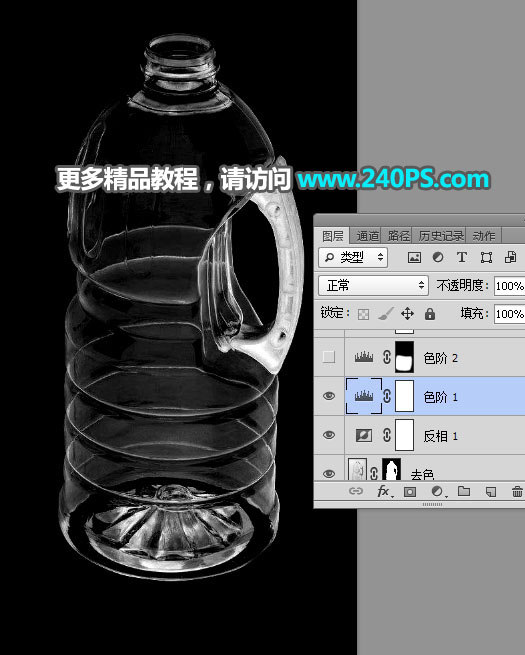Hide the 去色 layer

[x=329, y=473]
